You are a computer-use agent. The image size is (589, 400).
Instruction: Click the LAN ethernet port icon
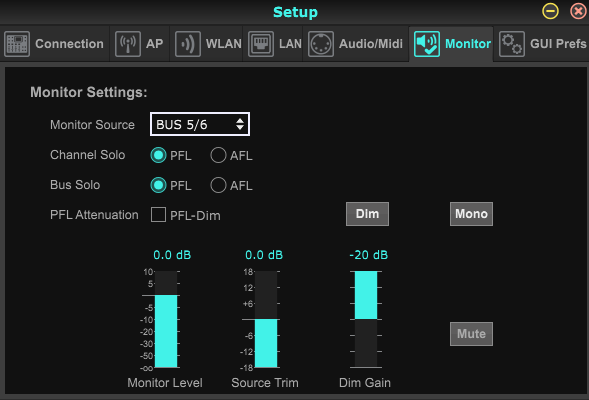pos(261,44)
